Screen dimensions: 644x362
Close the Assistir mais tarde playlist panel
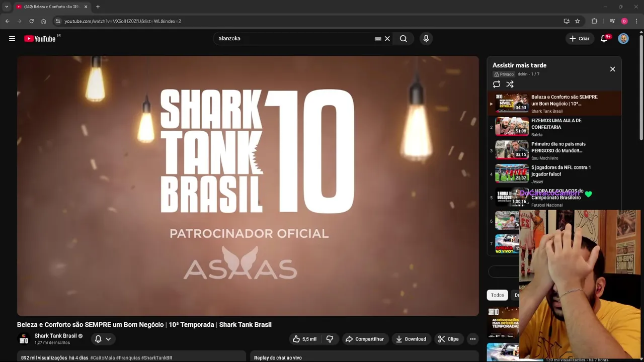coord(612,69)
